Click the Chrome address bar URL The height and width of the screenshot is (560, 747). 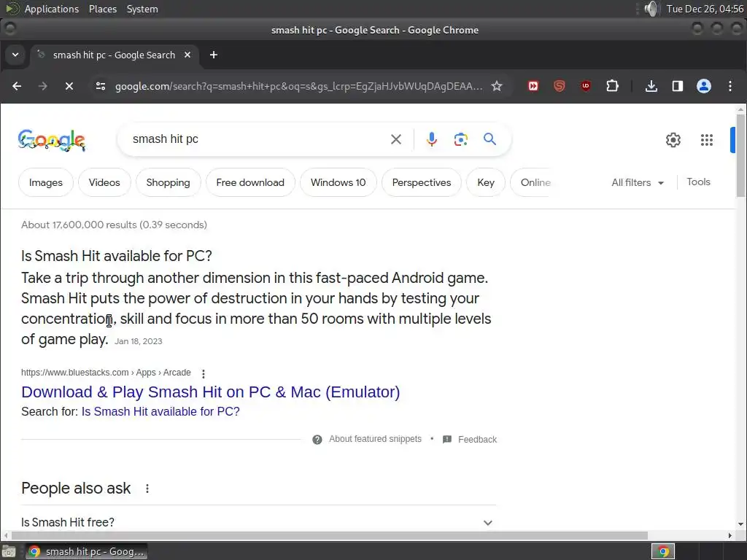[298, 86]
